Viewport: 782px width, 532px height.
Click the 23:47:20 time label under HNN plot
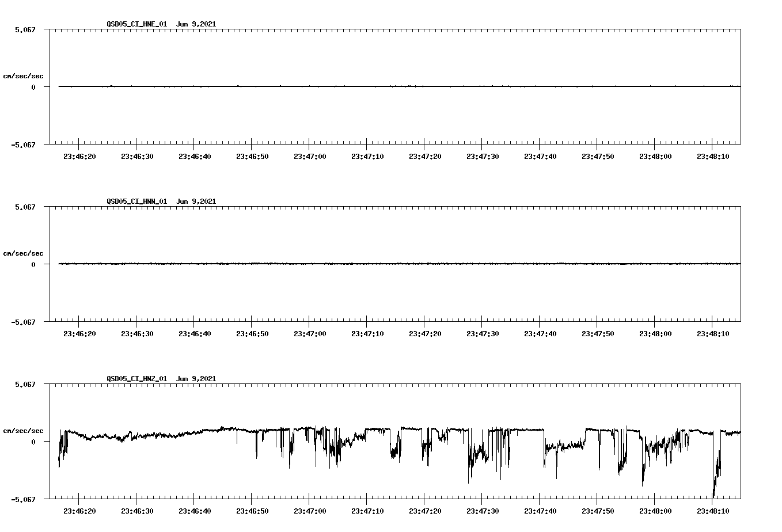[425, 334]
